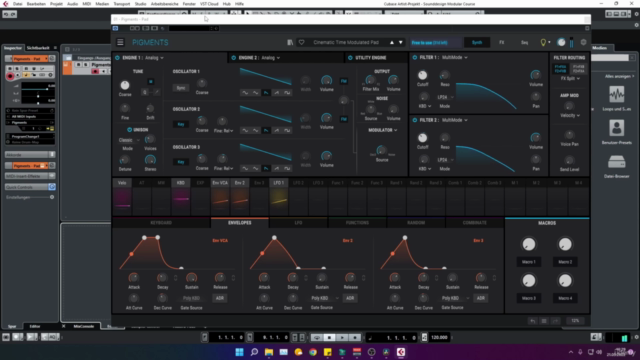Switch to the Seq tab
This screenshot has width=640, height=360.
click(x=524, y=42)
